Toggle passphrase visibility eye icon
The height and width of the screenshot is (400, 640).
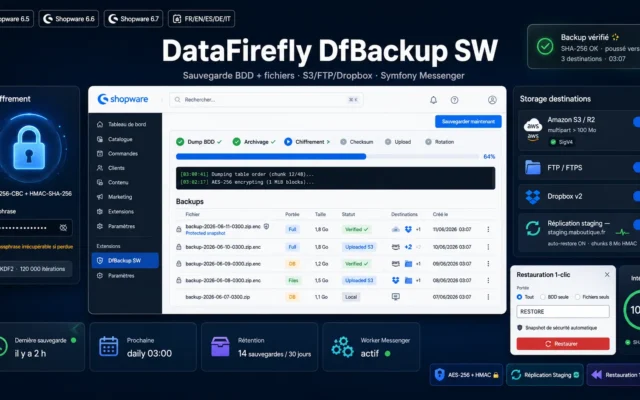coord(63,228)
